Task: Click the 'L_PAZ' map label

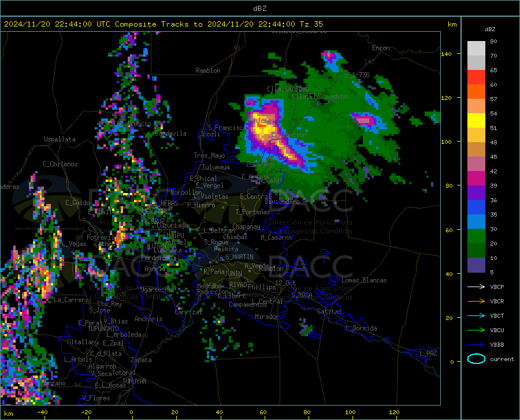Action: coord(428,354)
